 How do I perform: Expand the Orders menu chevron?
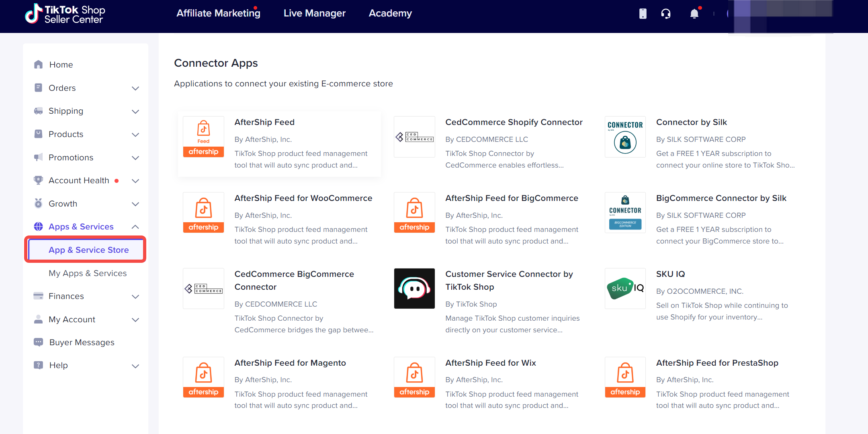coord(135,88)
